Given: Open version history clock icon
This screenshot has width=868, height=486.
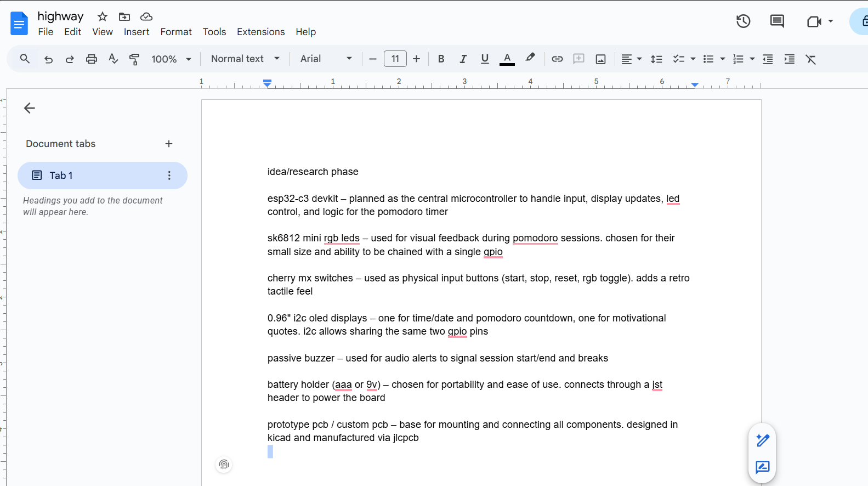Looking at the screenshot, I should 743,21.
